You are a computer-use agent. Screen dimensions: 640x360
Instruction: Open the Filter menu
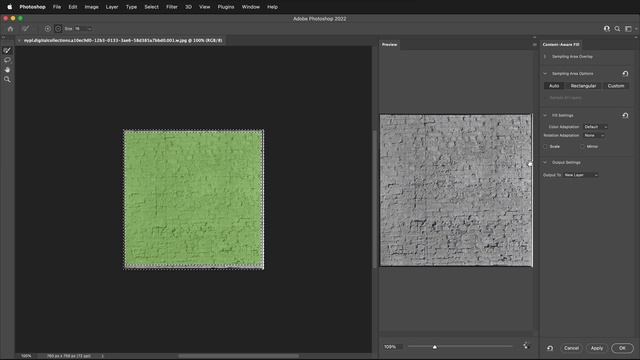click(x=172, y=7)
